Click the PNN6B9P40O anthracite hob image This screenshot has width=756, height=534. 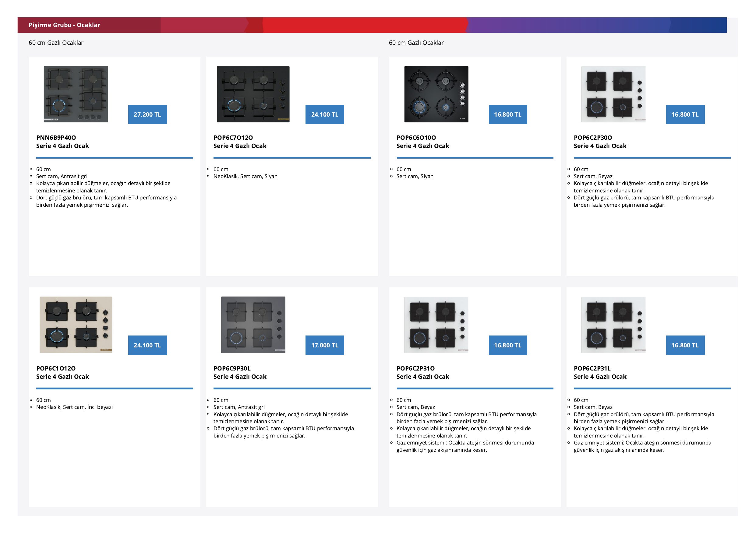(x=76, y=94)
